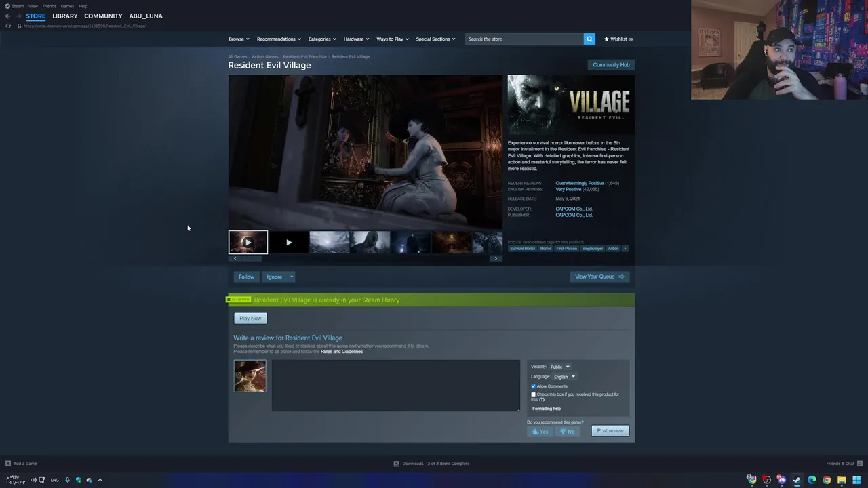Open the Chrome profile window with badge icon
Image resolution: width=868 pixels, height=488 pixels.
coord(751,480)
